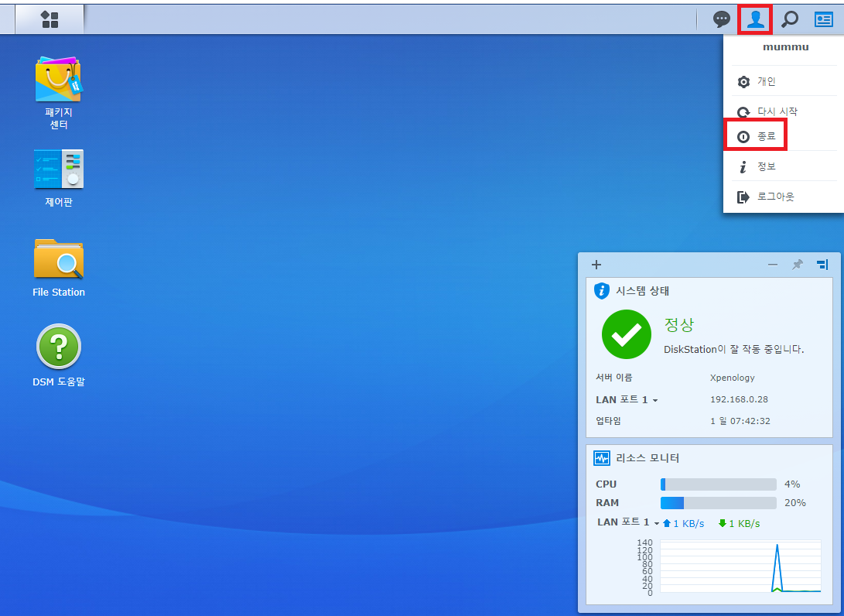Click the 업타임 label
Viewport: 844px width, 616px height.
tap(608, 421)
